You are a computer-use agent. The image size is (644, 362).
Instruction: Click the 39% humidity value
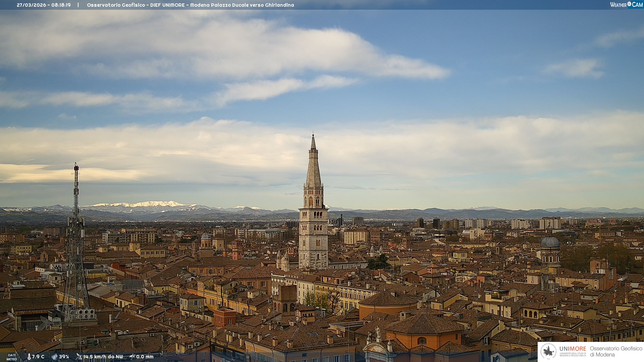tap(64, 357)
